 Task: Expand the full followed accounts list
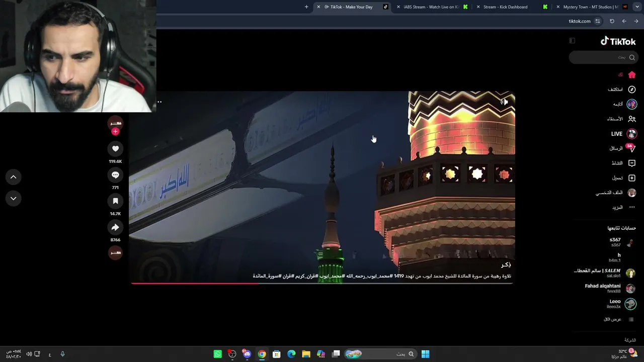tap(618, 319)
